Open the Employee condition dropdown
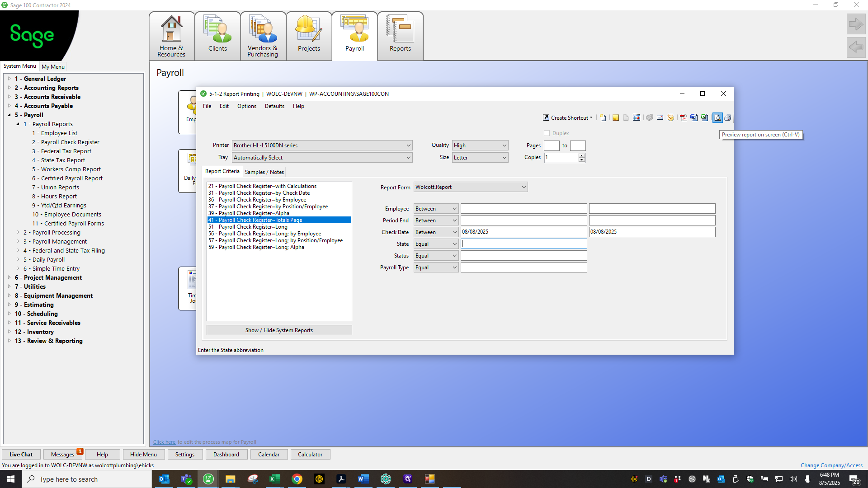The width and height of the screenshot is (868, 488). pos(436,209)
